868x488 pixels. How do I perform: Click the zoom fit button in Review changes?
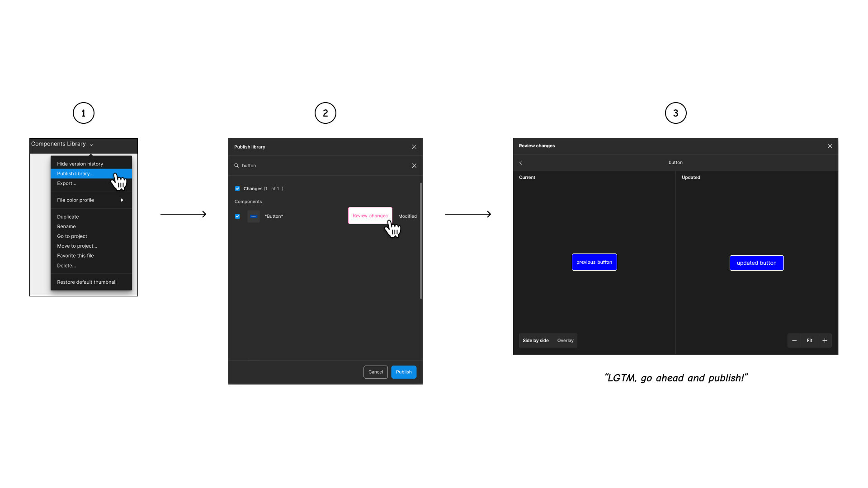[809, 340]
